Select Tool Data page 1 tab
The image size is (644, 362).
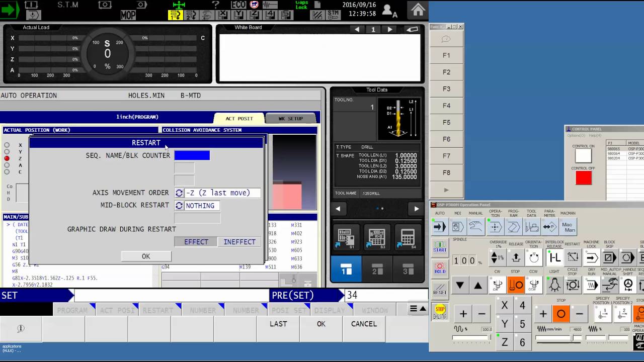coord(347,269)
